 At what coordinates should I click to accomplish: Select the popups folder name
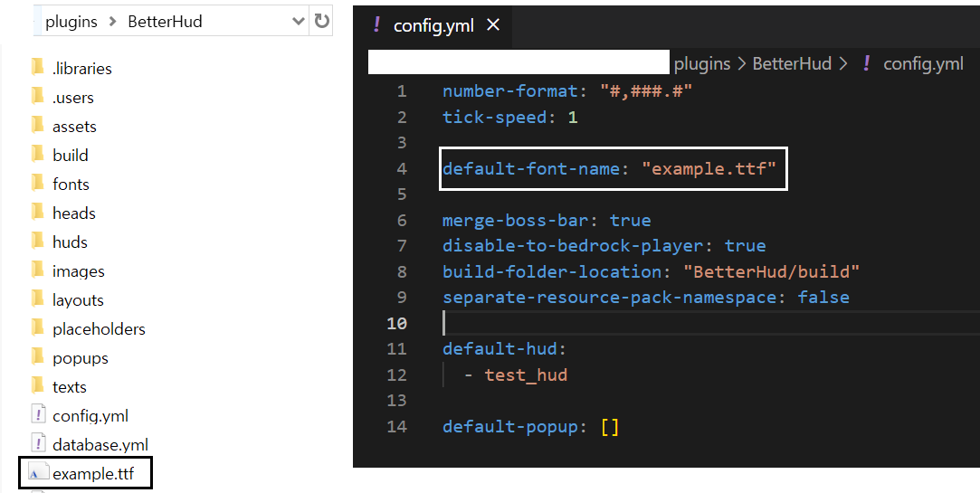(80, 358)
